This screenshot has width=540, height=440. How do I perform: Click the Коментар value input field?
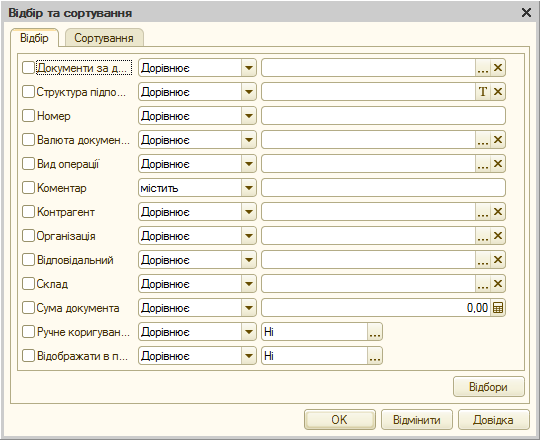click(x=383, y=188)
